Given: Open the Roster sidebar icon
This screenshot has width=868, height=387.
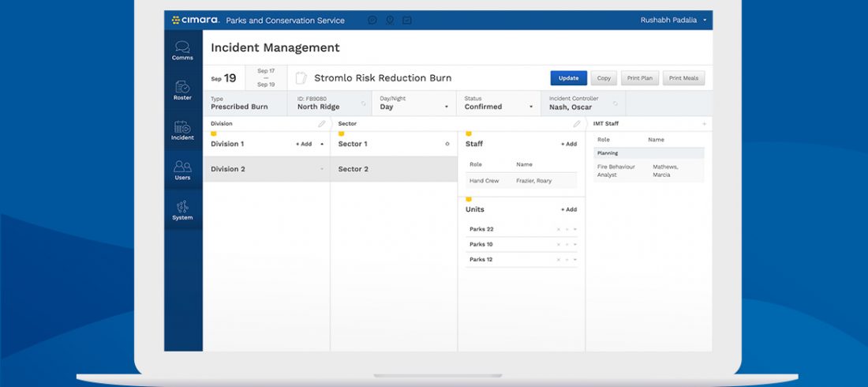Looking at the screenshot, I should pos(182,90).
